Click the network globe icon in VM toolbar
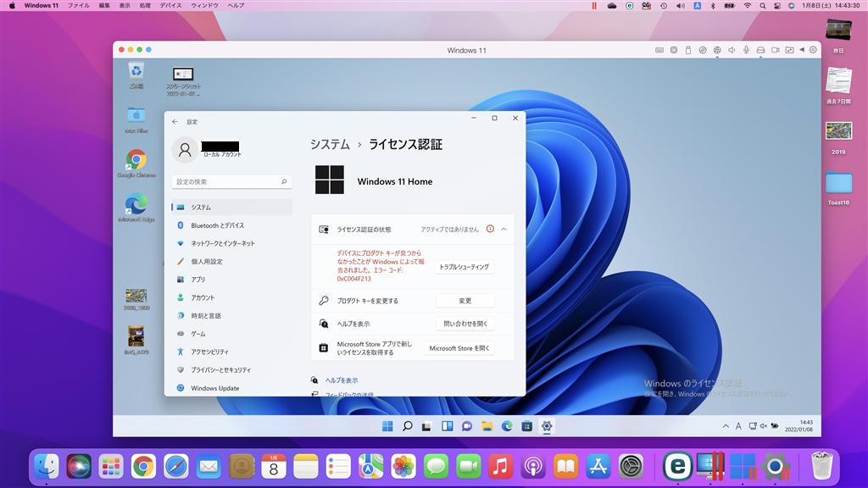 click(x=717, y=50)
